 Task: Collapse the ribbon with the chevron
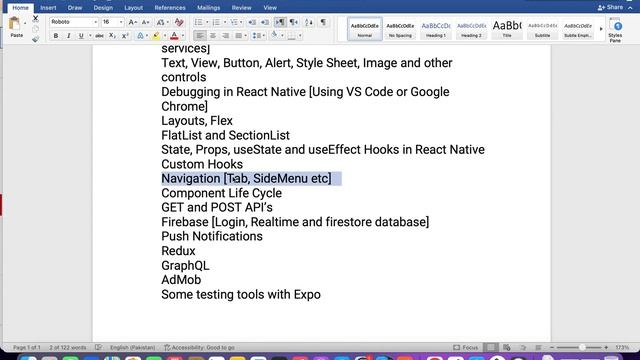click(630, 8)
